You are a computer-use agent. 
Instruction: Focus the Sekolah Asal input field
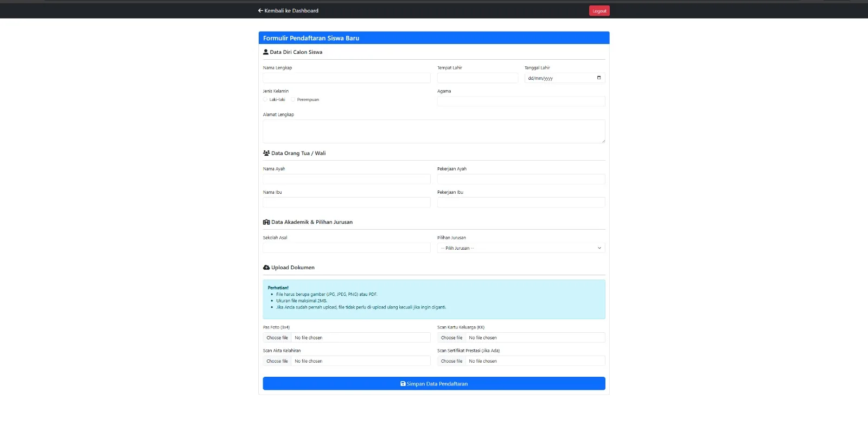tap(347, 248)
